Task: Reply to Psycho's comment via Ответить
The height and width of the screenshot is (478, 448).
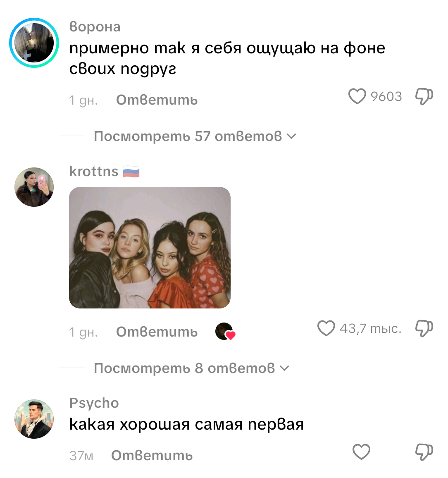Action: [x=152, y=456]
